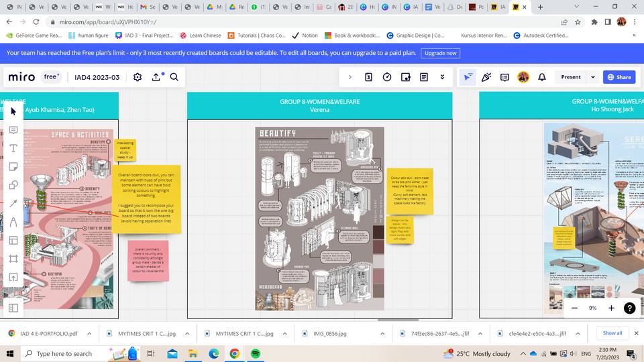Expand options for IAD 4 E-PORTFOLIO.pdf download
Screen dimensions: 644x362
tap(91, 333)
